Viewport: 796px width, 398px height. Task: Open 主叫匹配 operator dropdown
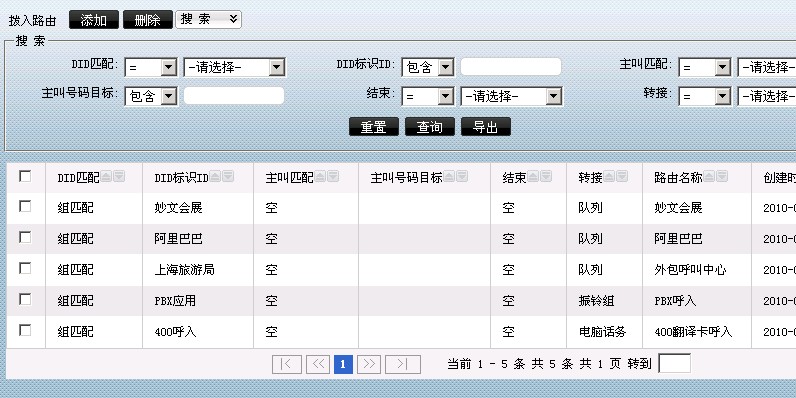click(705, 67)
